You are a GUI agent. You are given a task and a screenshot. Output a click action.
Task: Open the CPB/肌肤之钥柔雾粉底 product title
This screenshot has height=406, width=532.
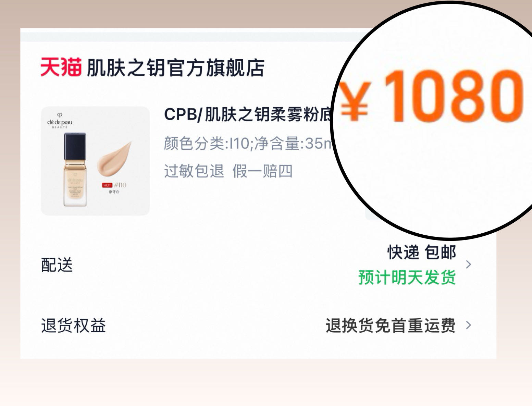(x=248, y=115)
